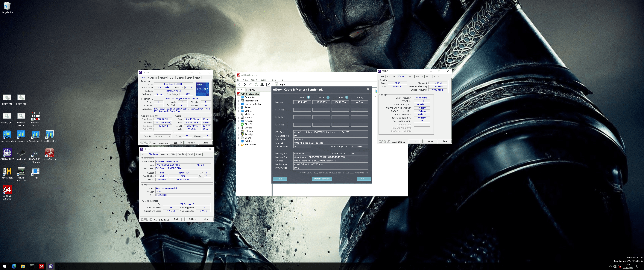The height and width of the screenshot is (270, 644).
Task: Open the Favorites menu in AIDA64
Action: 264,80
